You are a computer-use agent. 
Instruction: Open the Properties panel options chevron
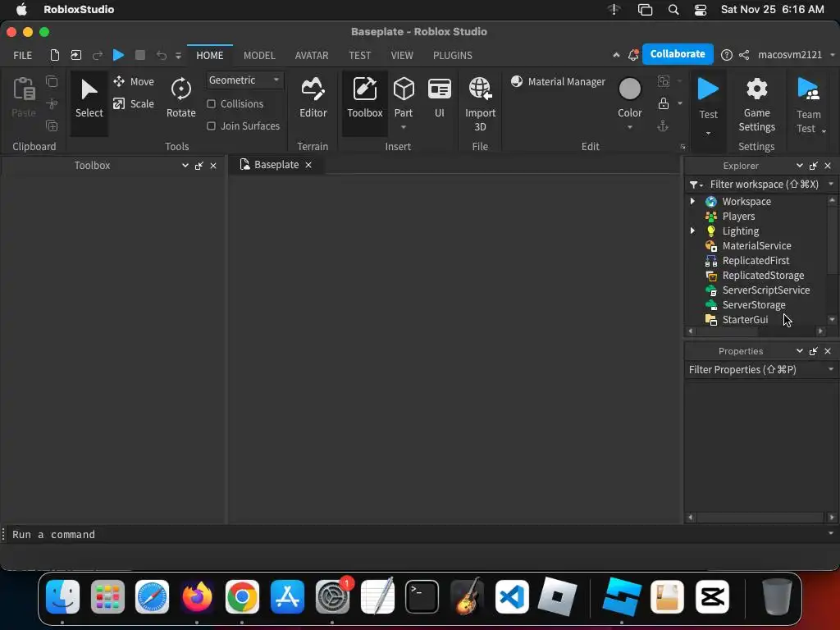point(799,351)
